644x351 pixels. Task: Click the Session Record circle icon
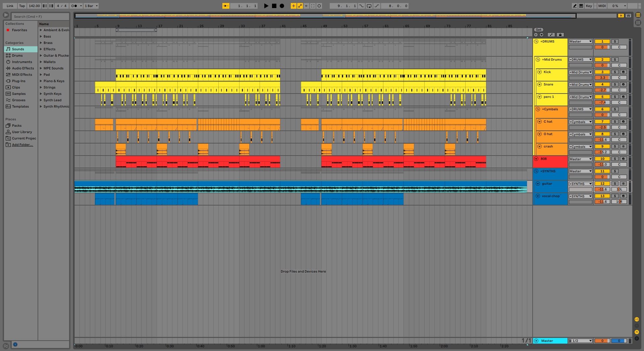319,6
